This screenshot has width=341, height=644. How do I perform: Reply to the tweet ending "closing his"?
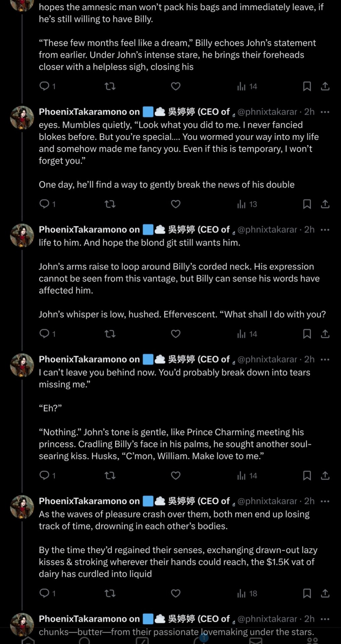point(44,86)
